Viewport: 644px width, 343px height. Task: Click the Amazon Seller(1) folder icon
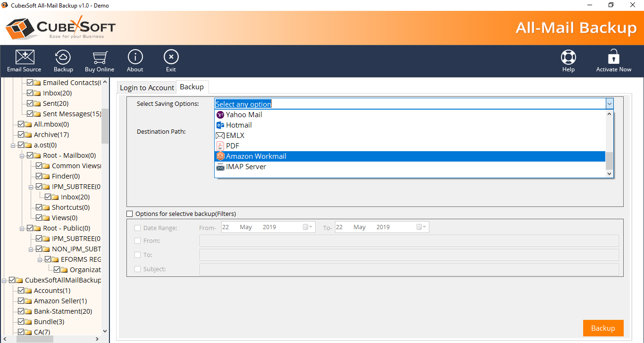pyautogui.click(x=28, y=301)
